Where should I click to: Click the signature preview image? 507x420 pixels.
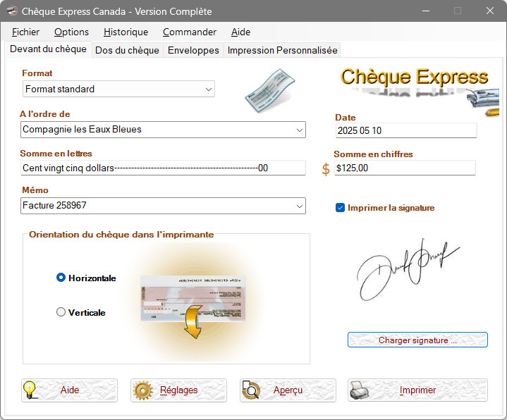coord(408,269)
